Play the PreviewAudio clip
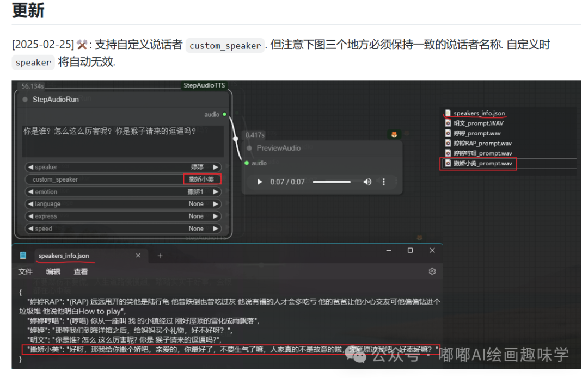The image size is (588, 378). 260,182
